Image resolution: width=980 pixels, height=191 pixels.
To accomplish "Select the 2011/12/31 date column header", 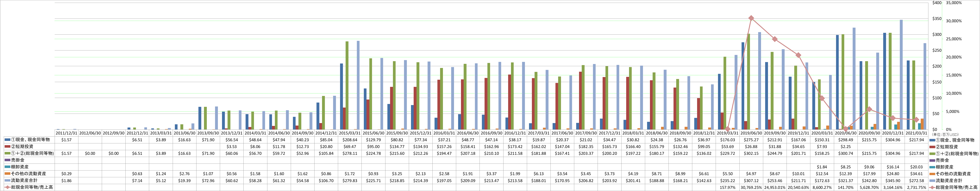I will [67, 133].
